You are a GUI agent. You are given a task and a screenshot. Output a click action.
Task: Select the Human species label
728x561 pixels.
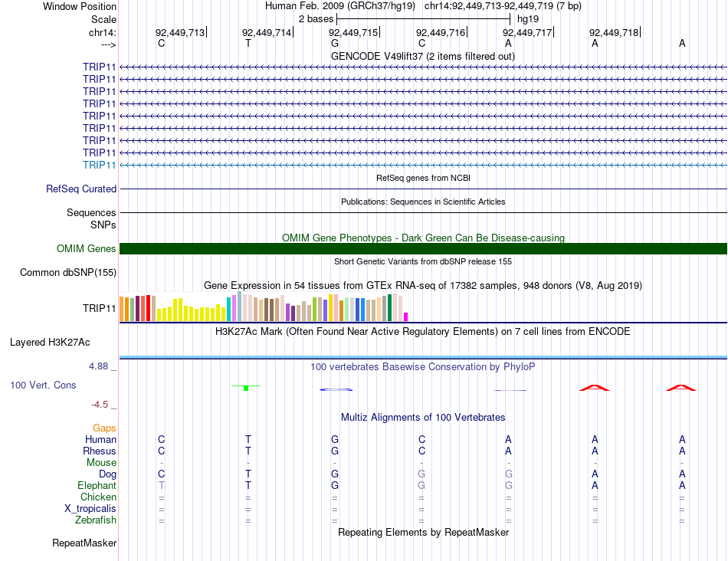click(100, 439)
